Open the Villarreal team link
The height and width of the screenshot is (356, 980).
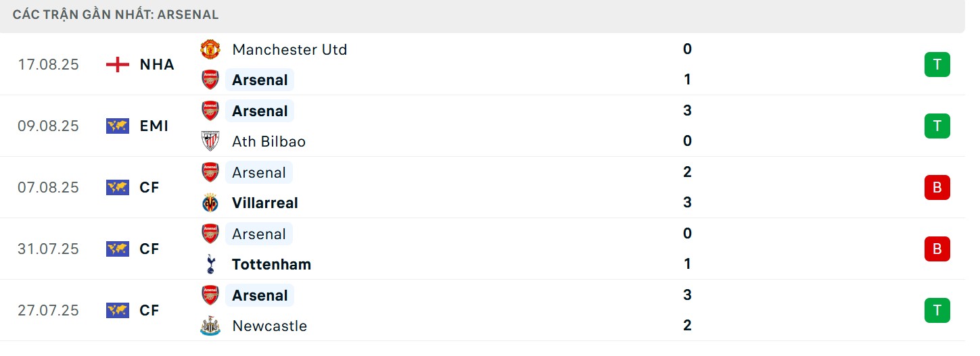(x=265, y=203)
